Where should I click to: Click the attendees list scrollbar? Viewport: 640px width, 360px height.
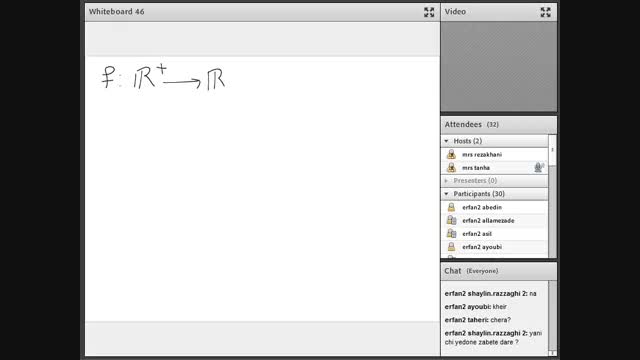(552, 196)
